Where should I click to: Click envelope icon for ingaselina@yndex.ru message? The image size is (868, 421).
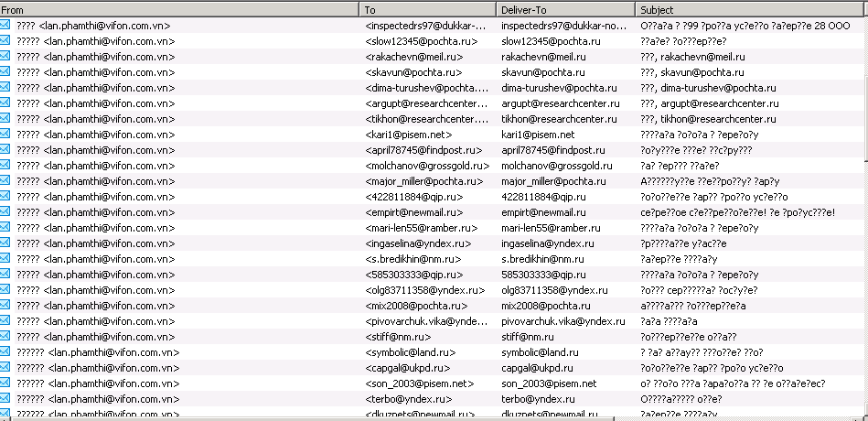pyautogui.click(x=5, y=242)
